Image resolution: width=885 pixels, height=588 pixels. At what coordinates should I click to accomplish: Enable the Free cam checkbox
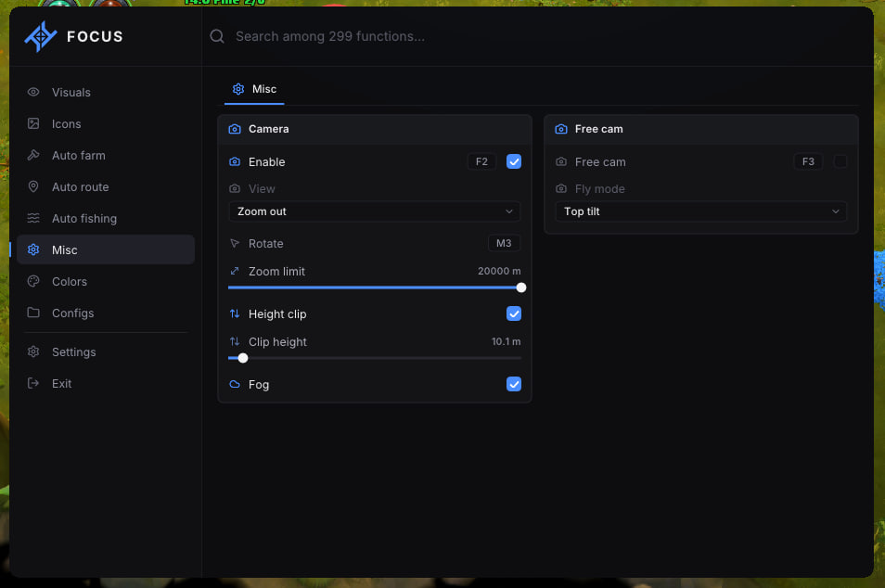(x=840, y=161)
